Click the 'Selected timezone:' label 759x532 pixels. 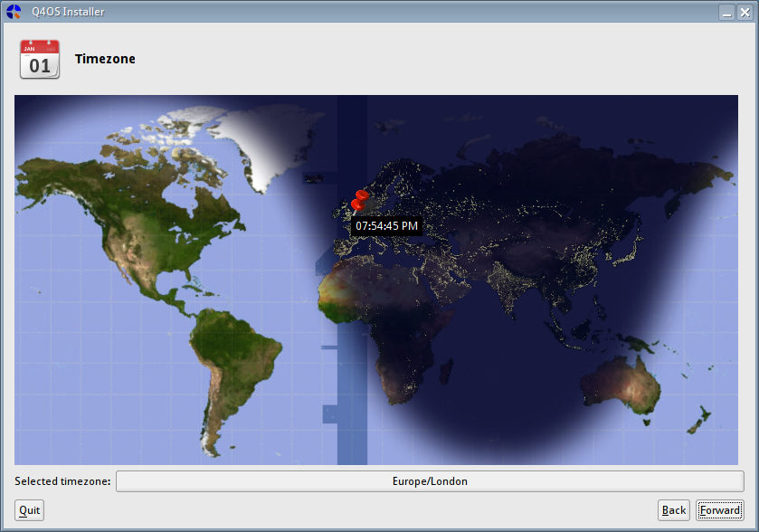click(x=62, y=481)
